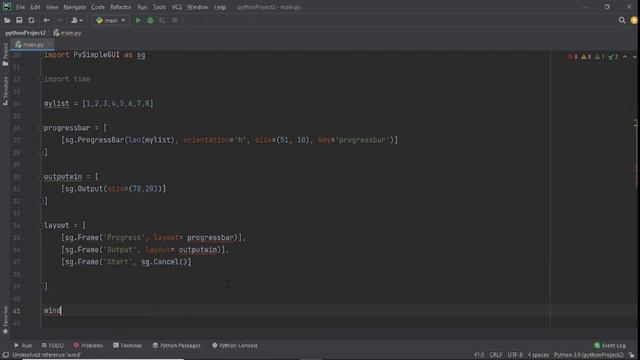Open the Python Console tool window tab
Viewport: 640px width, 360px height.
click(235, 345)
